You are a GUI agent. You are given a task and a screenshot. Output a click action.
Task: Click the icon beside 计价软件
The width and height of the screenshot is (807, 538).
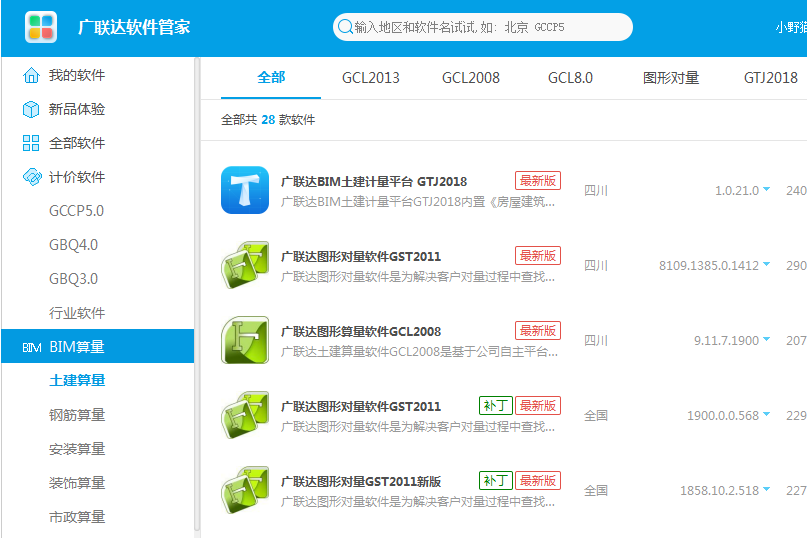coord(32,177)
